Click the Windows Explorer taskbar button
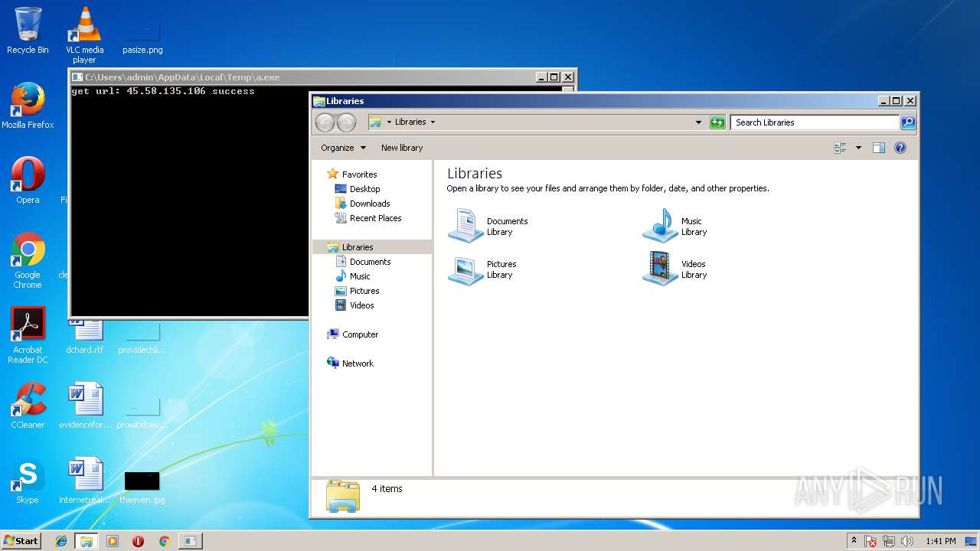The image size is (980, 551). (x=87, y=541)
